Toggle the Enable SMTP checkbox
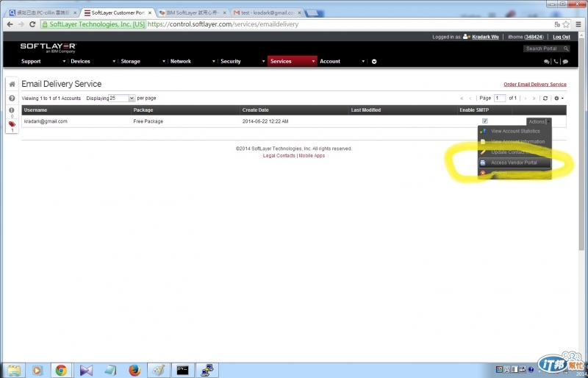588x378 pixels. [485, 121]
